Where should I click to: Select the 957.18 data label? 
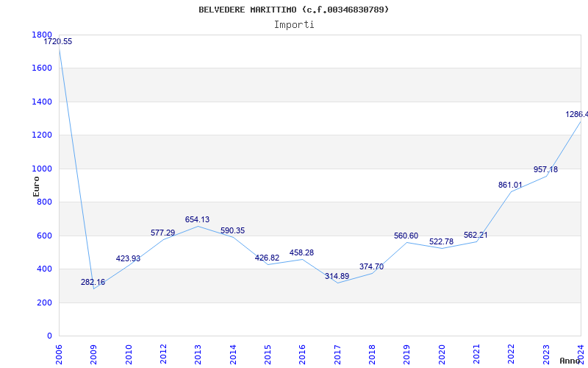(x=545, y=169)
